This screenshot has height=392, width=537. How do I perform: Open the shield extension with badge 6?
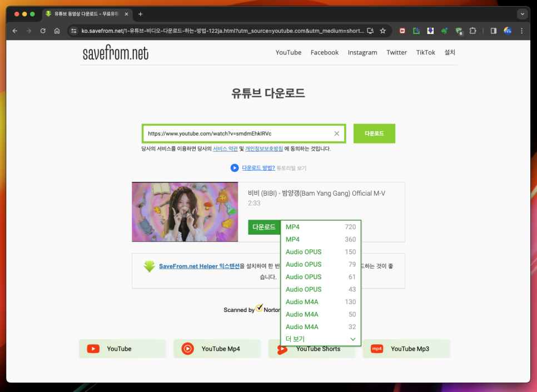pos(459,31)
